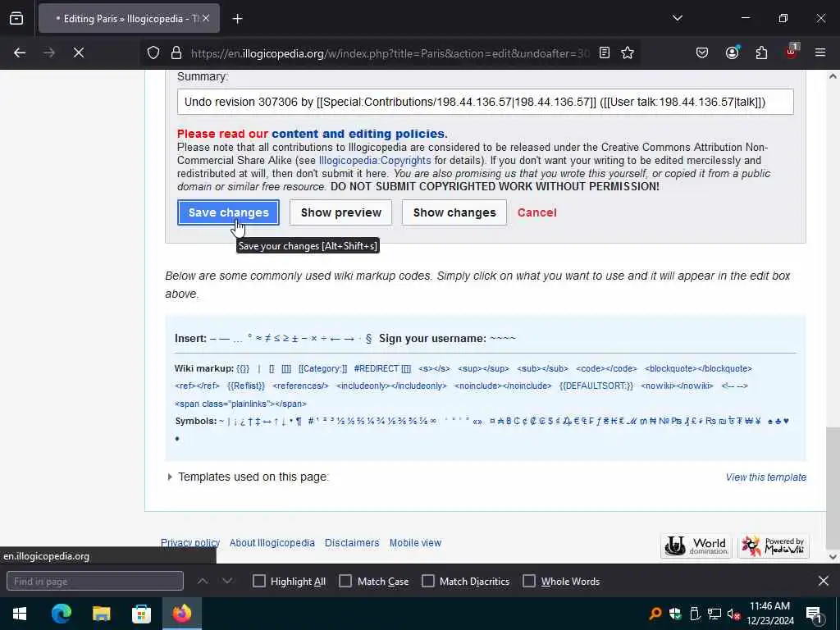
Task: Close the find bar
Action: [824, 581]
